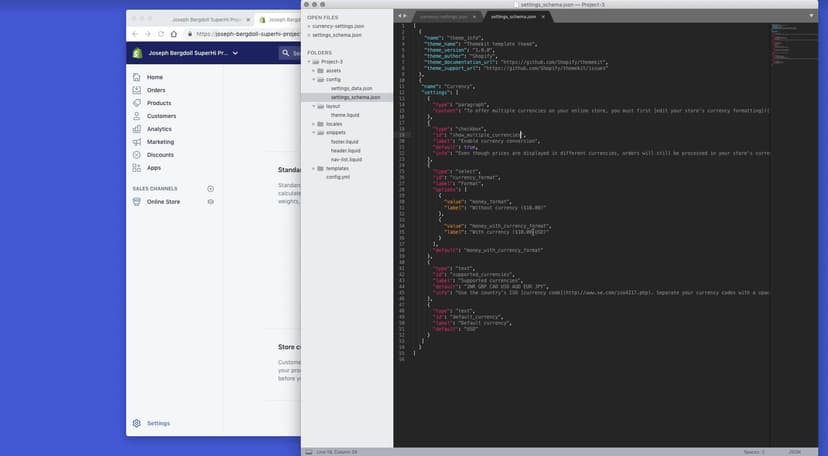View Online Store using eye icon
Image resolution: width=828 pixels, height=456 pixels.
(x=210, y=202)
